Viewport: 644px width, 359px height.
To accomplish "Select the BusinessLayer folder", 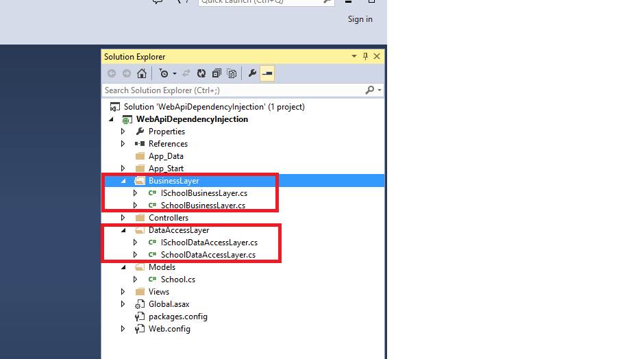I will click(174, 181).
